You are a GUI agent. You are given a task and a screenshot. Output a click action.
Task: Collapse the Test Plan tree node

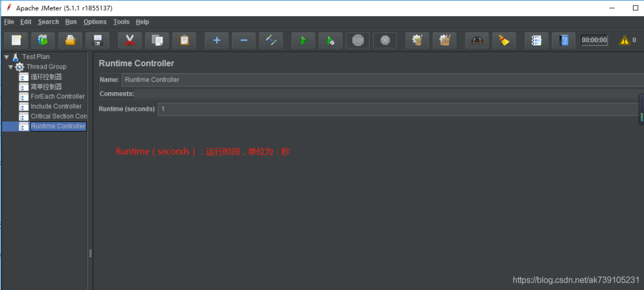(x=6, y=57)
